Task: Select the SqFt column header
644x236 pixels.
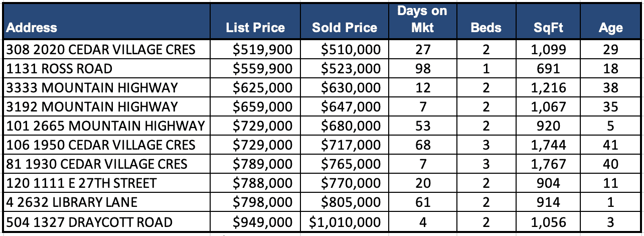Action: click(548, 28)
